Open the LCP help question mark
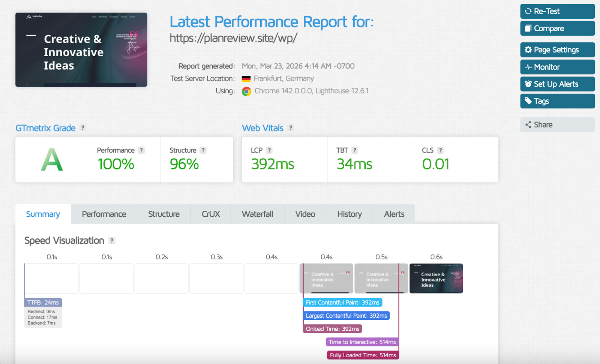This screenshot has height=364, width=600. pos(269,150)
